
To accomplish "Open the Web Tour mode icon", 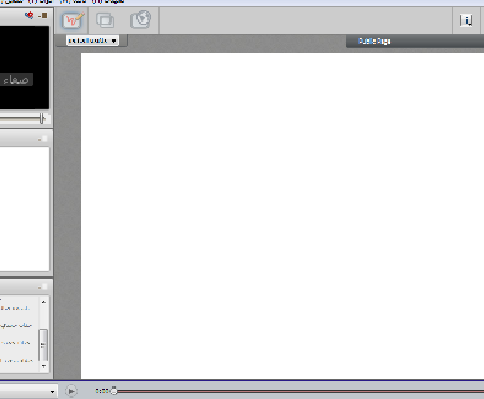I will 140,20.
